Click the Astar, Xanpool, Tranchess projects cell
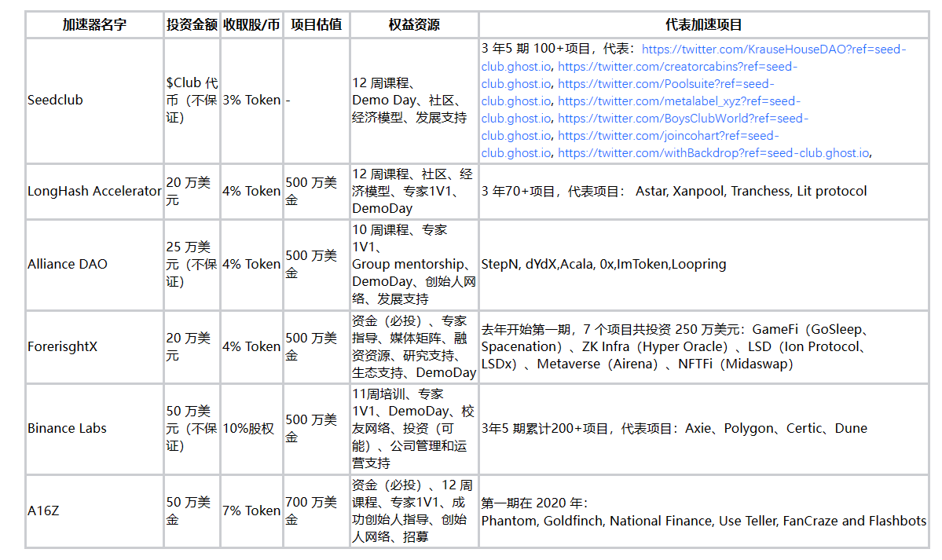Screen dimensions: 942x560 click(703, 191)
